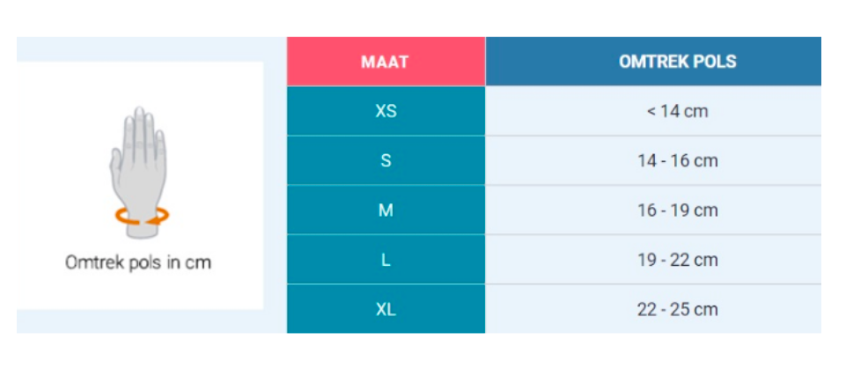Click the 16 - 19 cm value
This screenshot has width=868, height=369.
(x=678, y=210)
